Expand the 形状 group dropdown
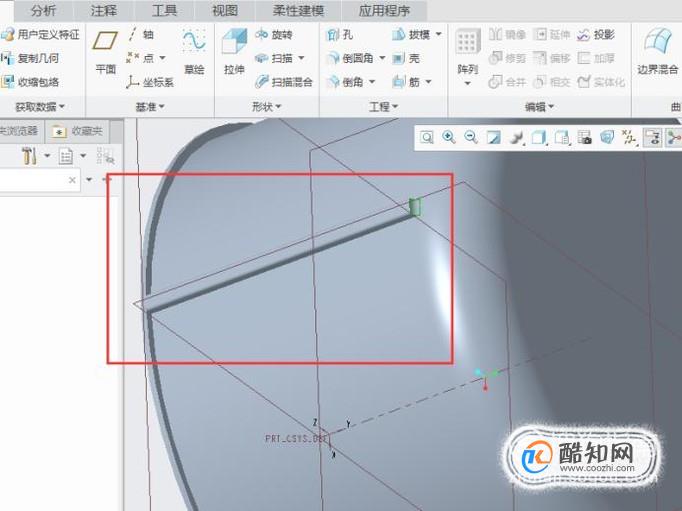The width and height of the screenshot is (682, 511). click(267, 107)
